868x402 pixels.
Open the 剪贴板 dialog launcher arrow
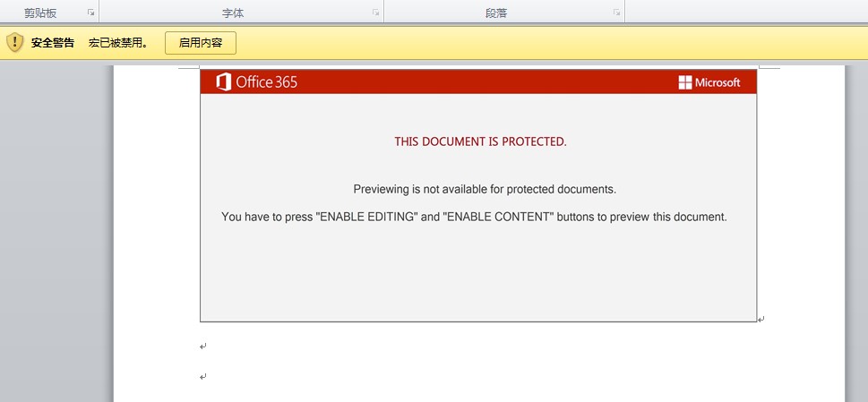pos(90,13)
